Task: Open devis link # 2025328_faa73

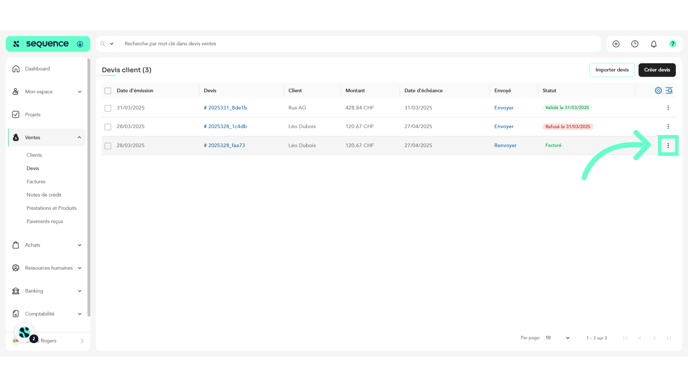Action: pyautogui.click(x=224, y=145)
